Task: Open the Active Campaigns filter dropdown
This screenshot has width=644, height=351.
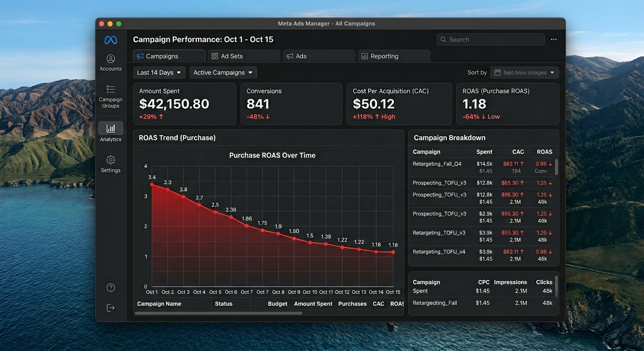Action: [223, 73]
